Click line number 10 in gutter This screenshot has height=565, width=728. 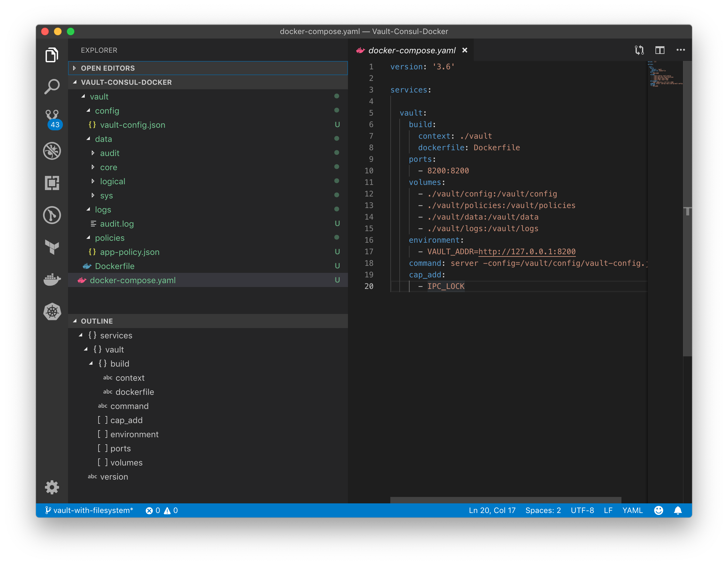tap(369, 171)
